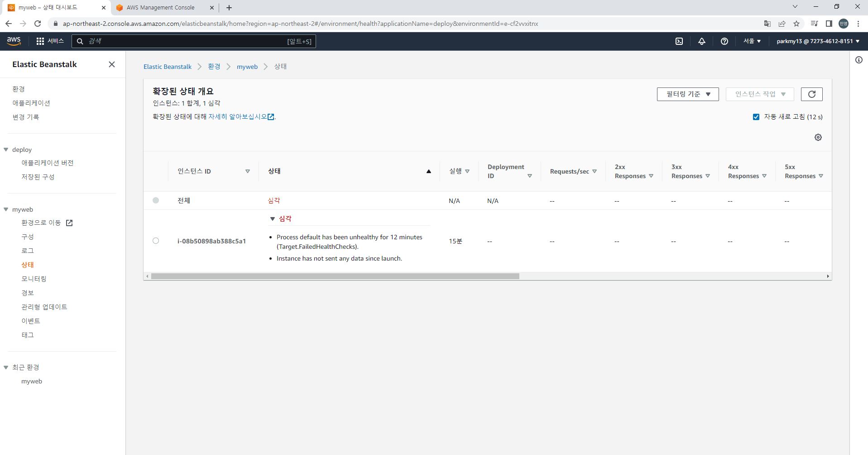Viewport: 868px width, 455px height.
Task: Open 환경으로 이동 external link
Action: [x=47, y=223]
